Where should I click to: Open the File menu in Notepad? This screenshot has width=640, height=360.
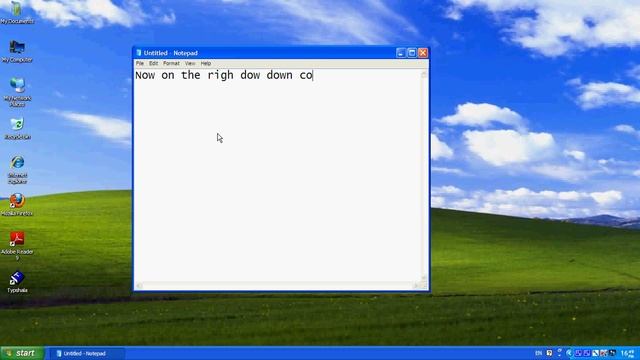click(140, 63)
